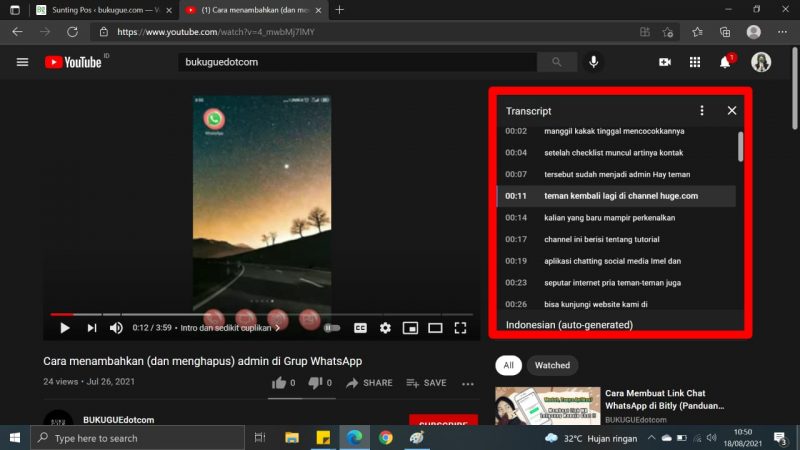Close the Transcript panel
Viewport: 800px width, 450px height.
[732, 111]
